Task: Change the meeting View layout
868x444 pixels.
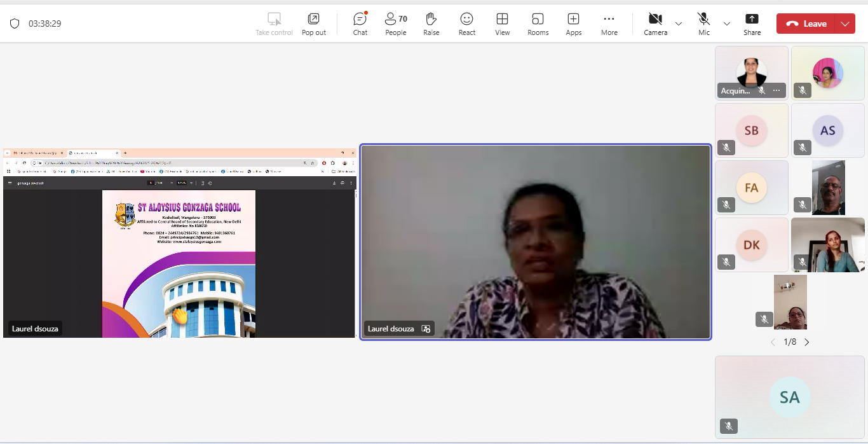Action: click(x=503, y=24)
